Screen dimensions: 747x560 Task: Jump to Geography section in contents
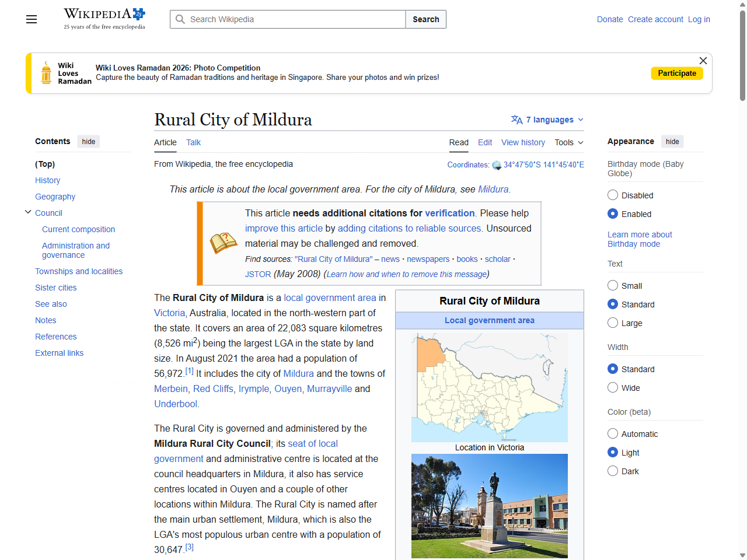(55, 197)
